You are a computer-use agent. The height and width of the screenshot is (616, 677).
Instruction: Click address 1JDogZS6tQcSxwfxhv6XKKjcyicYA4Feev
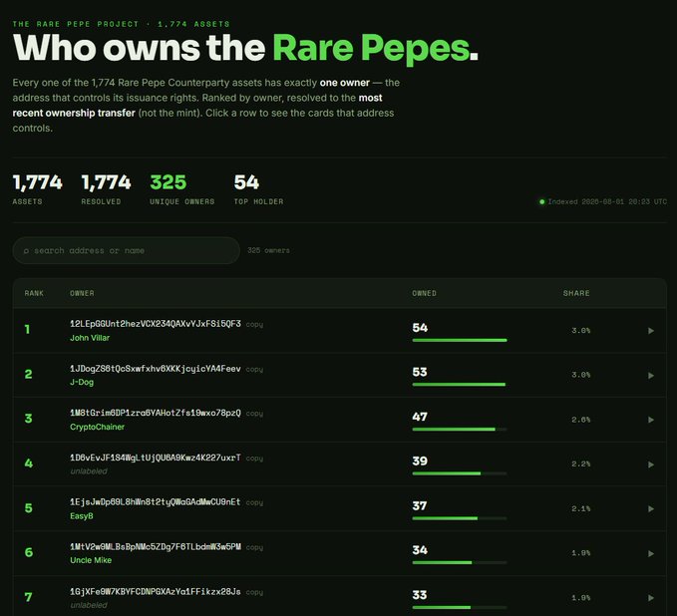pos(156,369)
